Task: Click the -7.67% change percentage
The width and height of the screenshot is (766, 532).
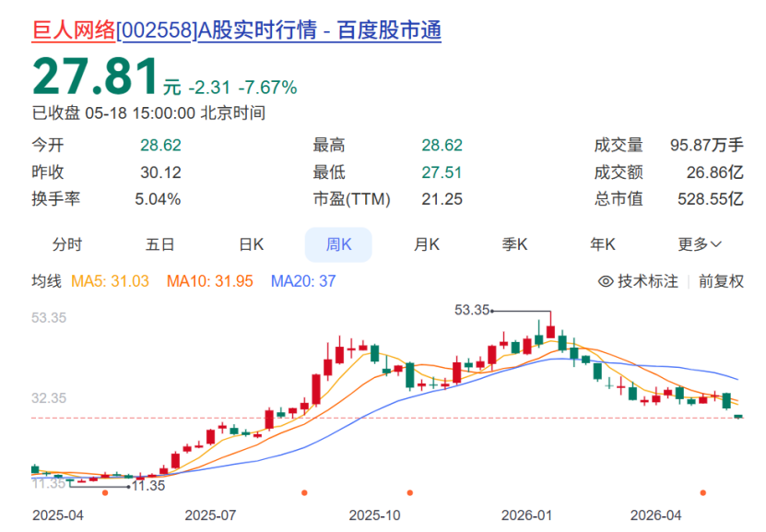Action: [x=267, y=88]
